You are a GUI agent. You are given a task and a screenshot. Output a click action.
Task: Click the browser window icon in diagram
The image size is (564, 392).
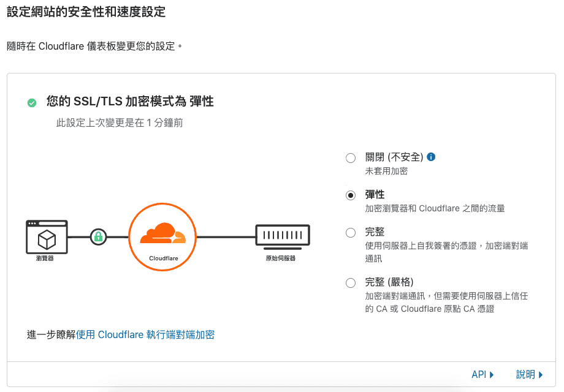pyautogui.click(x=47, y=237)
